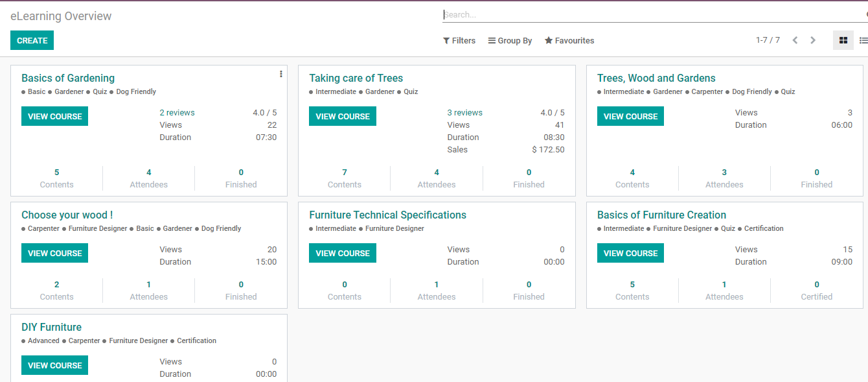
Task: Open 7 Contents of Taking care of Trees
Action: 344,178
